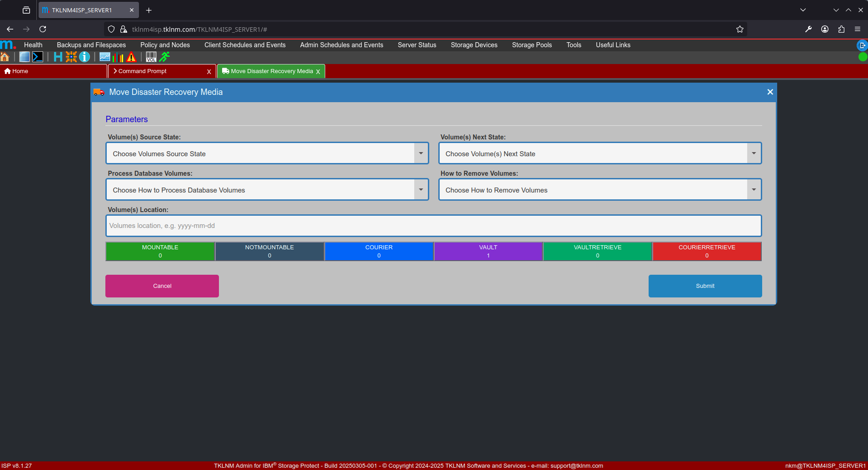Click the blue info circle icon
The image size is (868, 470).
tap(84, 57)
